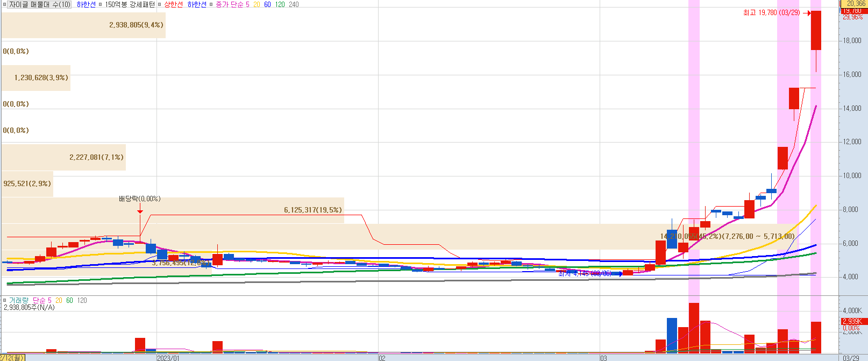
Task: Click the 4,000K volume axis label
Action: (x=853, y=310)
